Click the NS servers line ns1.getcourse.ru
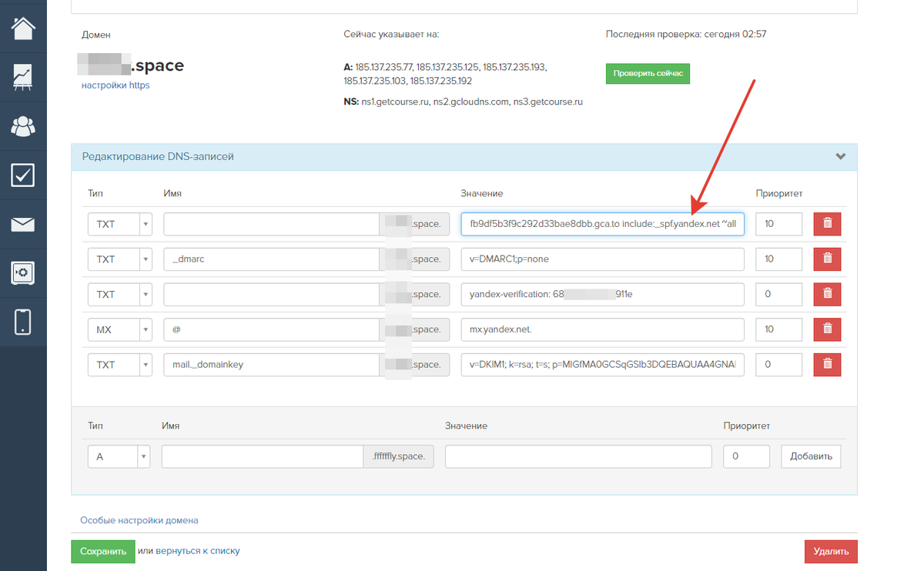This screenshot has height=571, width=924. click(x=463, y=102)
